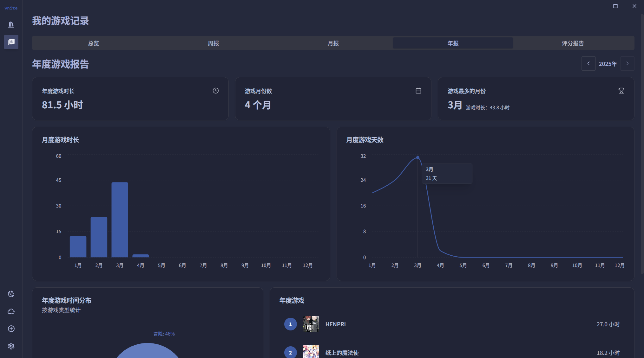The height and width of the screenshot is (358, 644).
Task: Click 27.0 小时 playtime value
Action: point(608,324)
